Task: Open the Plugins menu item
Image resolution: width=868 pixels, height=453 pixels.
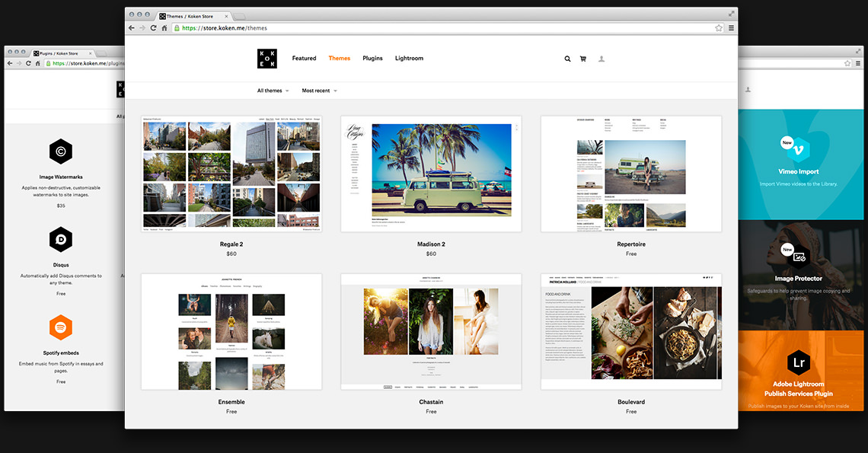Action: point(372,58)
